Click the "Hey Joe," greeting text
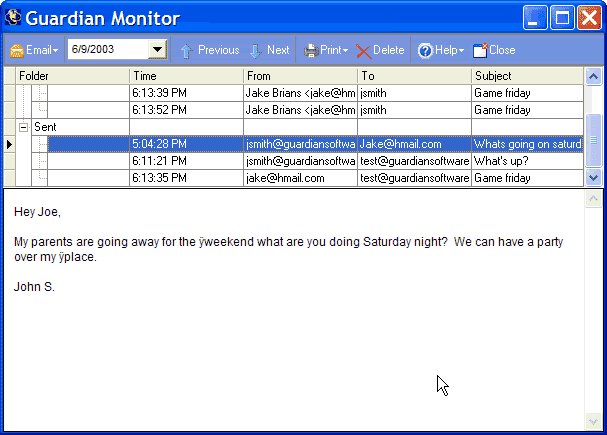607x435 pixels. click(37, 212)
